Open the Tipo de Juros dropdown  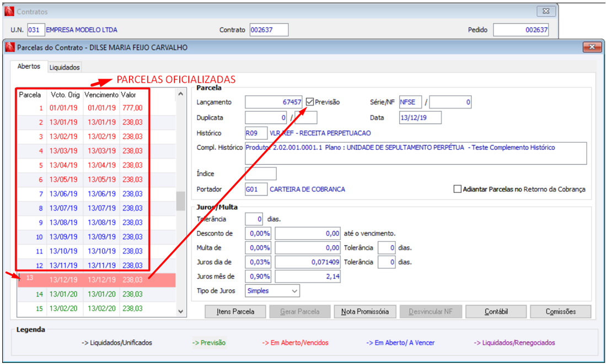tap(272, 291)
